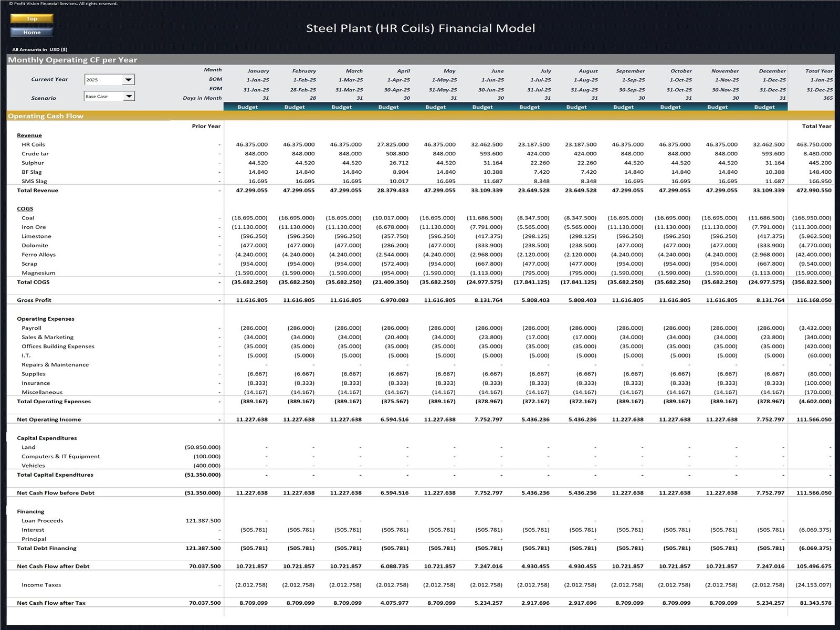Select the Operating Cash Flow section header
The height and width of the screenshot is (630, 840).
point(46,116)
